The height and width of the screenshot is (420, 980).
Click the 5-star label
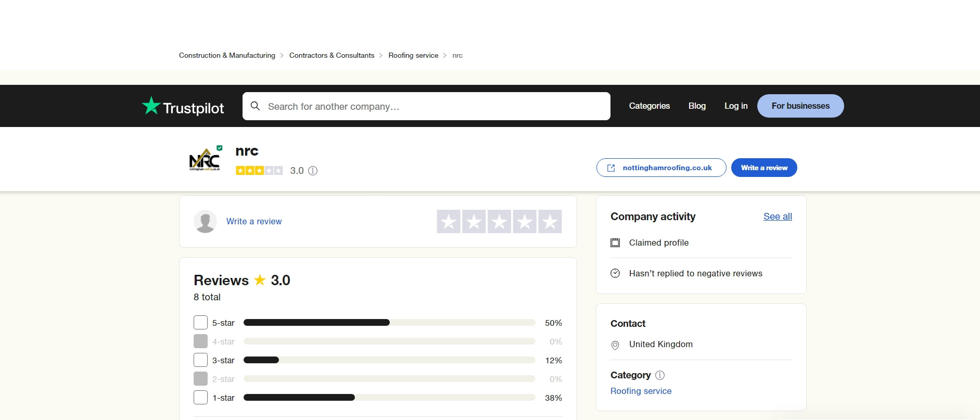(x=223, y=323)
